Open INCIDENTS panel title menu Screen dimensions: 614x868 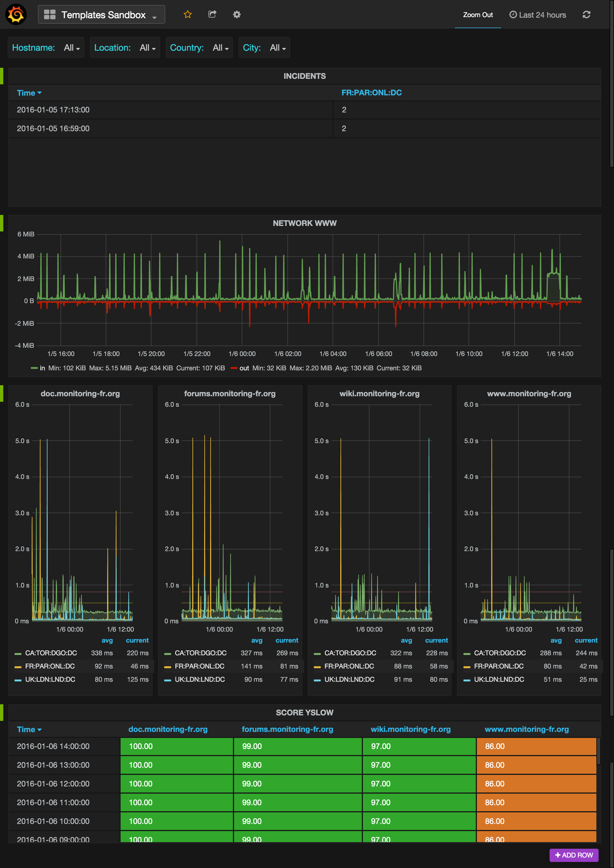(x=304, y=76)
